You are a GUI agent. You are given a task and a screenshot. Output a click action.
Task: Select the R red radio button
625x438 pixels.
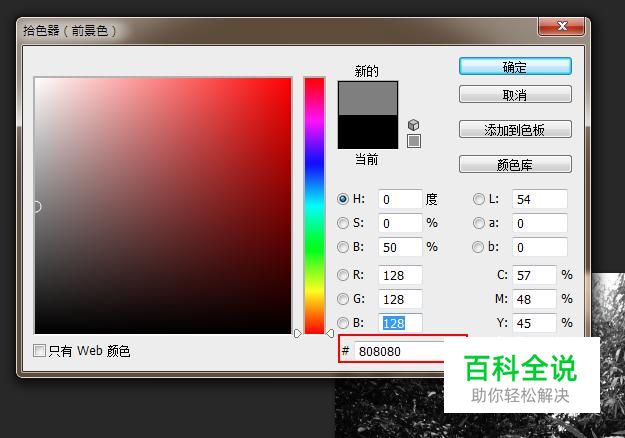[x=343, y=275]
